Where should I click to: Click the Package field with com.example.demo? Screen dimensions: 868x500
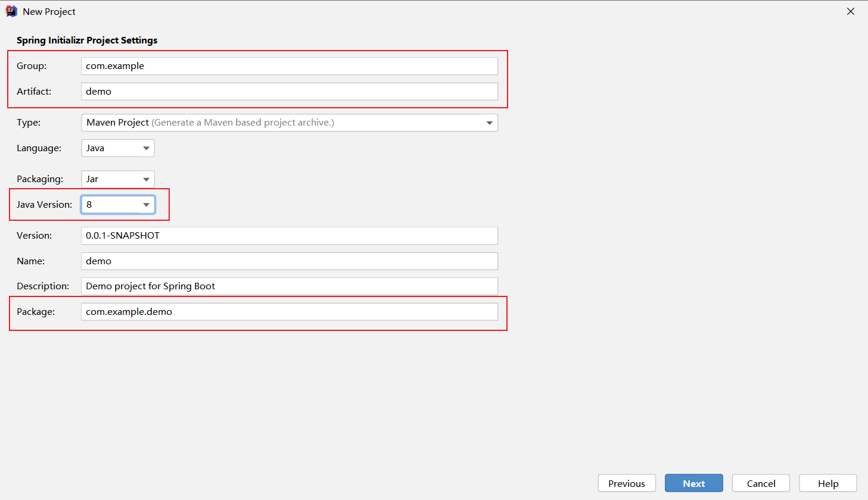coord(290,312)
